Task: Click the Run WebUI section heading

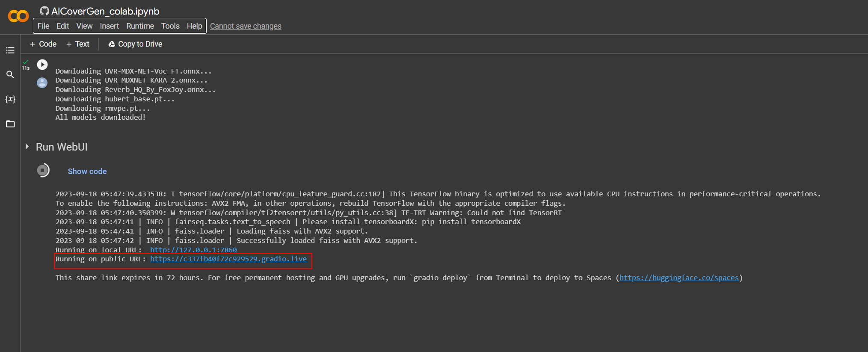Action: (62, 147)
